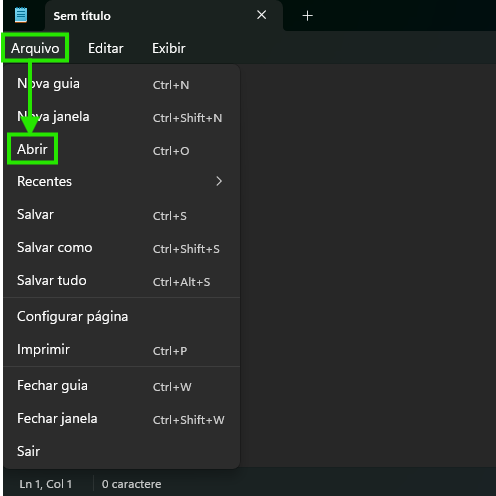Choose Salvar in the file menu
496x496 pixels.
tap(122, 215)
